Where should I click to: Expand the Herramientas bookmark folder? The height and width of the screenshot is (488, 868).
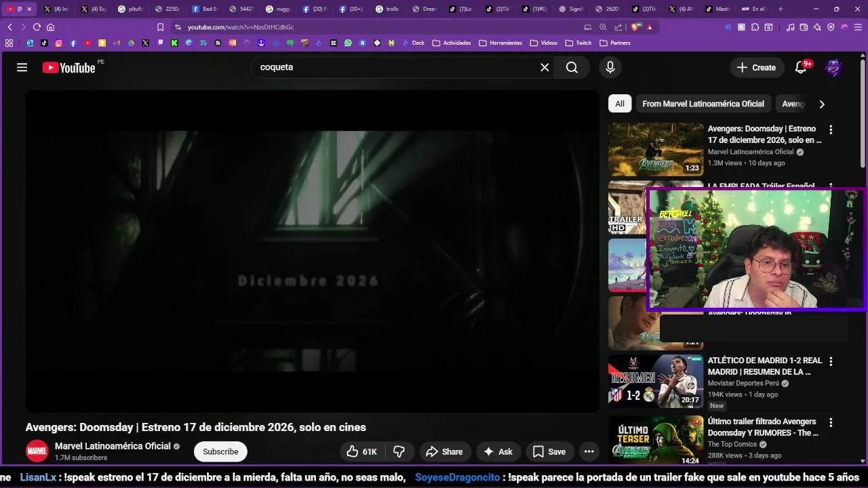pyautogui.click(x=500, y=43)
